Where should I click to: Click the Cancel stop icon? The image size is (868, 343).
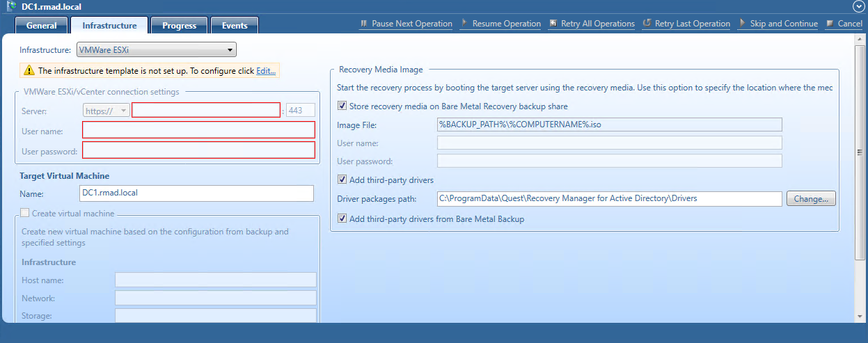click(x=830, y=24)
